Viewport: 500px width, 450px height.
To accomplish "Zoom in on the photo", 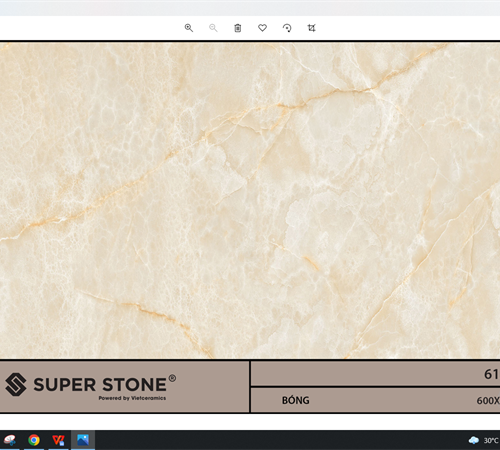I will [x=189, y=28].
